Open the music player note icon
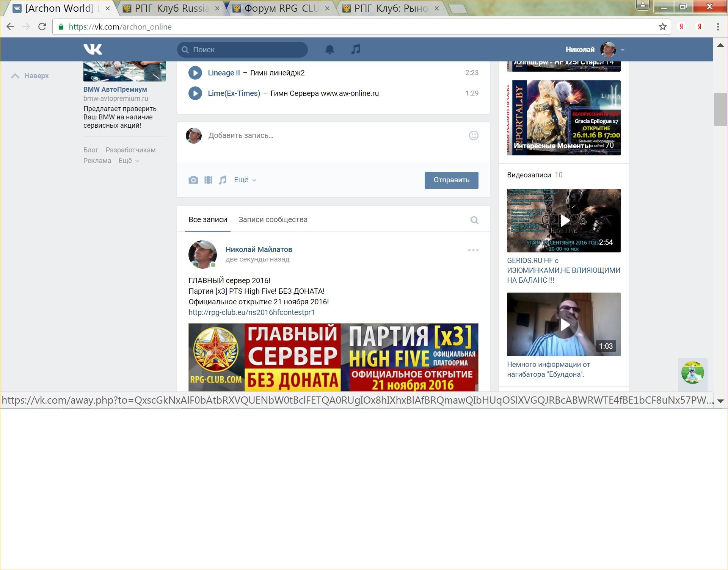Viewport: 728px width, 570px height. coord(356,49)
